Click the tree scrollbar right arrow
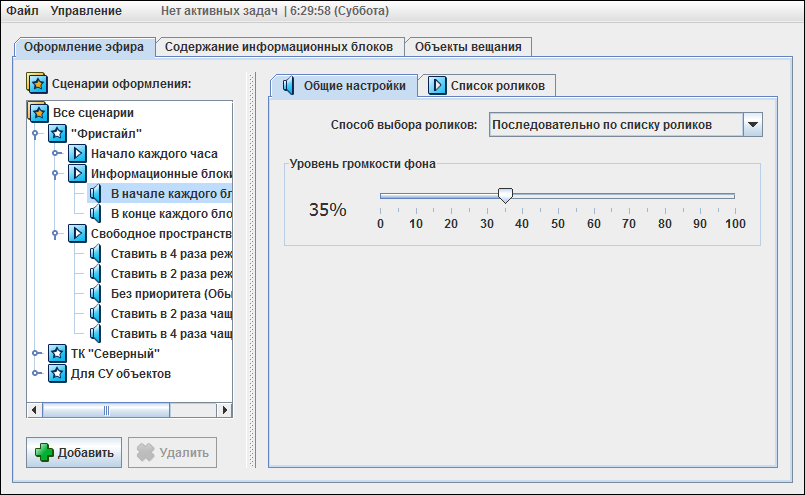 (224, 410)
